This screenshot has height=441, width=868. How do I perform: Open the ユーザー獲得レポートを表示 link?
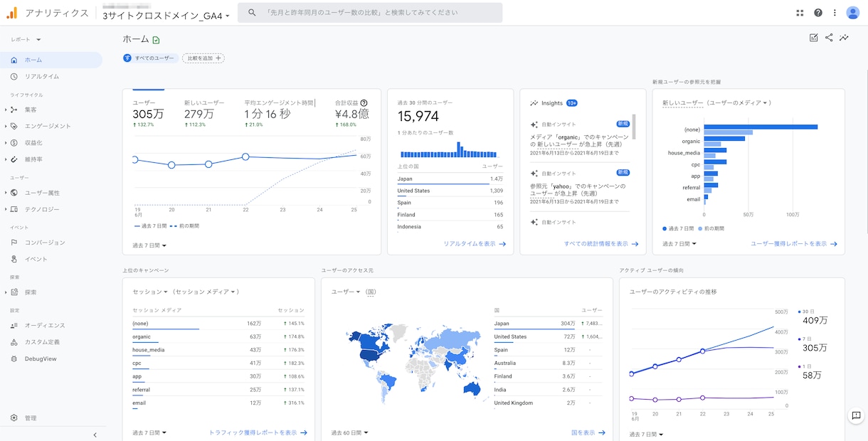[793, 244]
